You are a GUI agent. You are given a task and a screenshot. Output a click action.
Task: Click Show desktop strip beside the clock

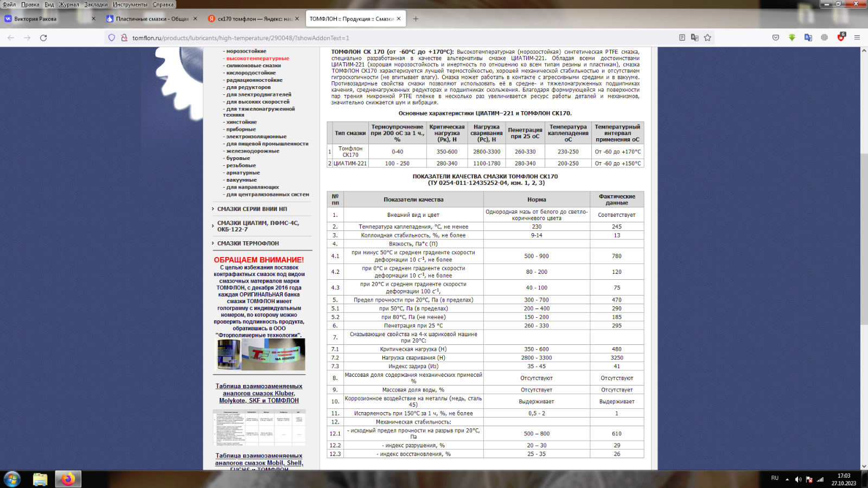point(865,479)
